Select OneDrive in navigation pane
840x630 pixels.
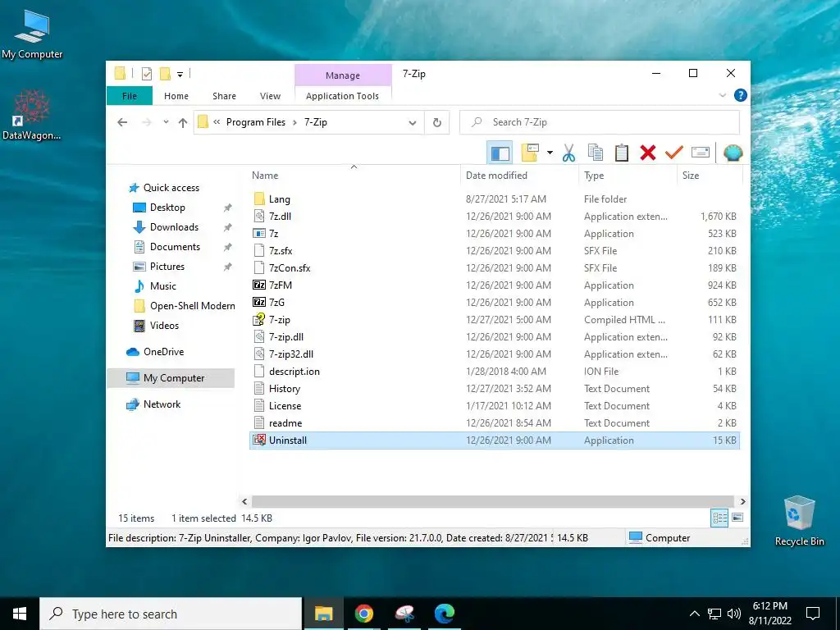[163, 352]
